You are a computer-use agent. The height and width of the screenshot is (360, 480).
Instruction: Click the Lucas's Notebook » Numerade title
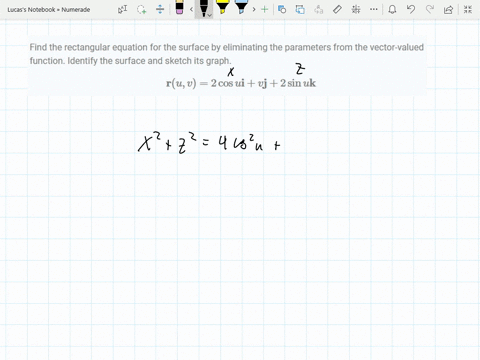click(49, 10)
